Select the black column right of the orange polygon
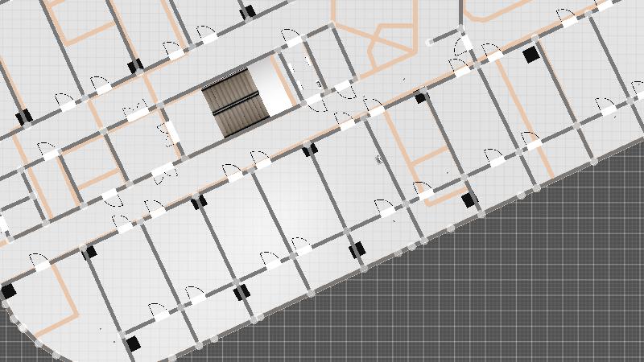The width and height of the screenshot is (644, 362). (420, 97)
